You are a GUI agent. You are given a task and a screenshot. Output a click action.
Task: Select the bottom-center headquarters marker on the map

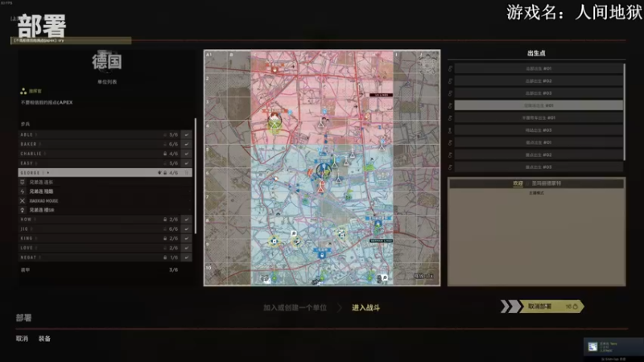pyautogui.click(x=322, y=278)
